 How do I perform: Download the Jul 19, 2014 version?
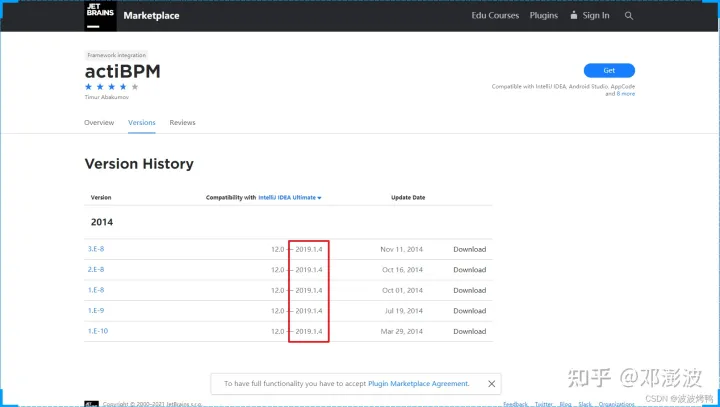[x=469, y=311]
